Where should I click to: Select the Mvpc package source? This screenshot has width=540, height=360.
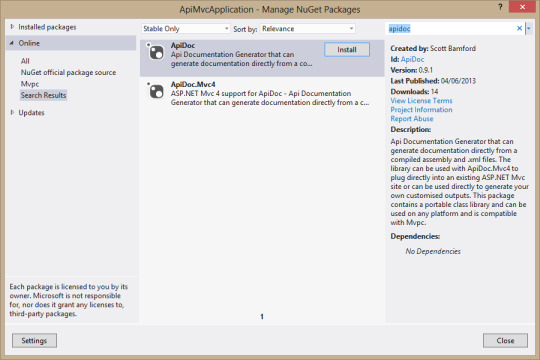click(30, 84)
